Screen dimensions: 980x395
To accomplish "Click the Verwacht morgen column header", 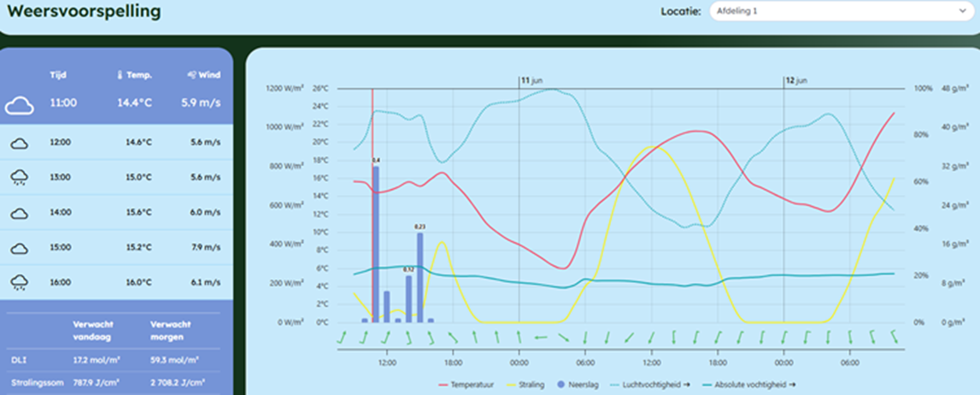I will (171, 329).
